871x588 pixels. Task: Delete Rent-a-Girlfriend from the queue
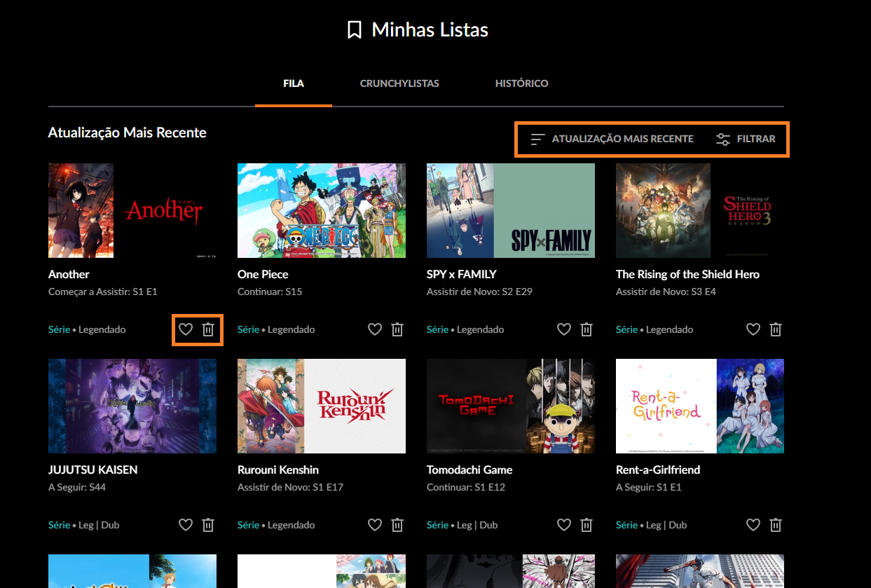tap(776, 525)
